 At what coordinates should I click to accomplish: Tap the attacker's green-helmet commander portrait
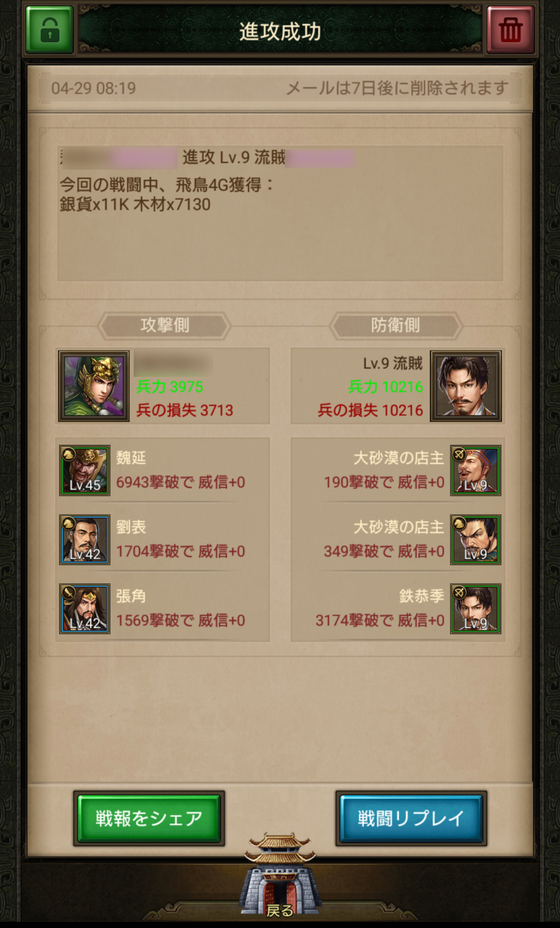94,386
